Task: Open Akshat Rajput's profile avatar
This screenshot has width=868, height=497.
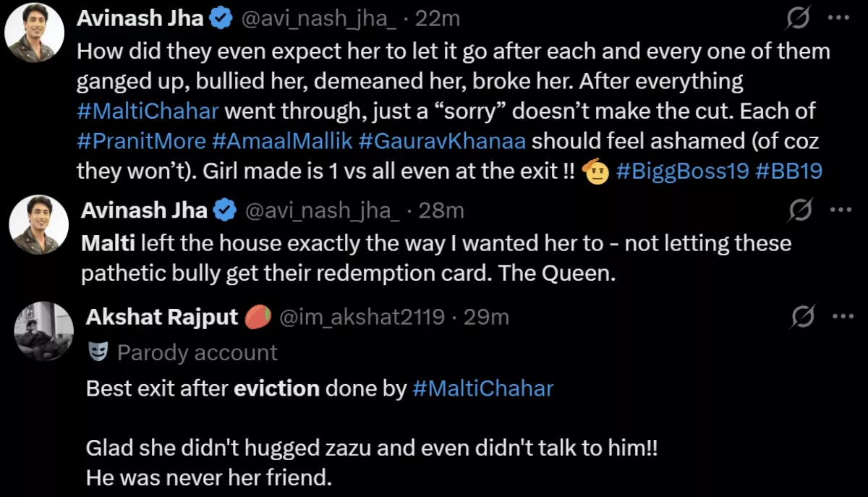Action: (x=44, y=331)
